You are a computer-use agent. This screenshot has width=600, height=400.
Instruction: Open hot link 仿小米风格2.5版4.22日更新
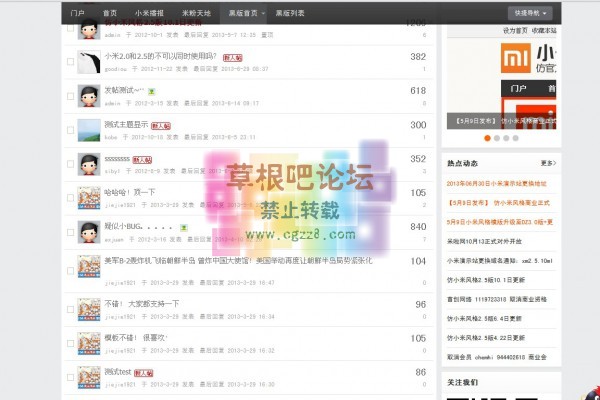(x=486, y=338)
